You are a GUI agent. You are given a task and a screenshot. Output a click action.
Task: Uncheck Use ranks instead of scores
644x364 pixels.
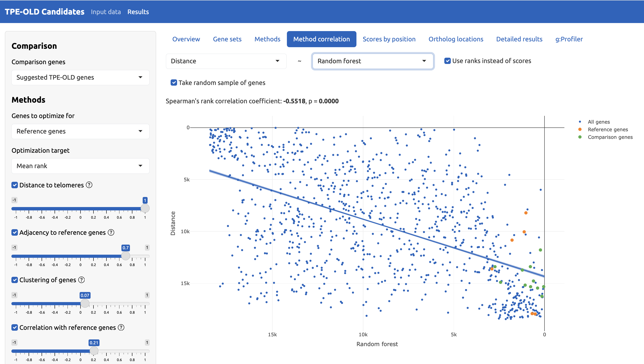(447, 61)
